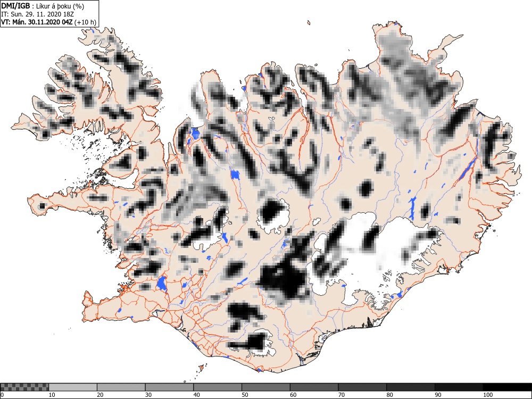Click the IT: Sun. 29. 11. 2020 18Z line
Viewport: 532px width, 399px height.
(x=37, y=14)
